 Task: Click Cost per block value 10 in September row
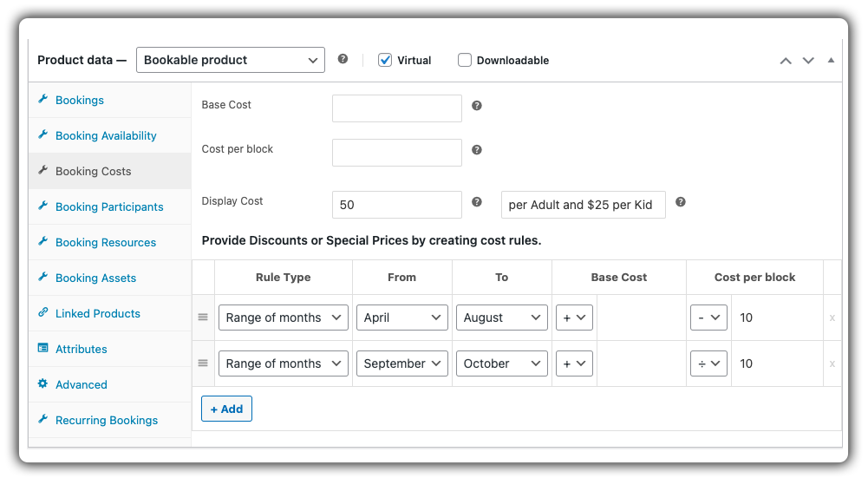coord(777,363)
